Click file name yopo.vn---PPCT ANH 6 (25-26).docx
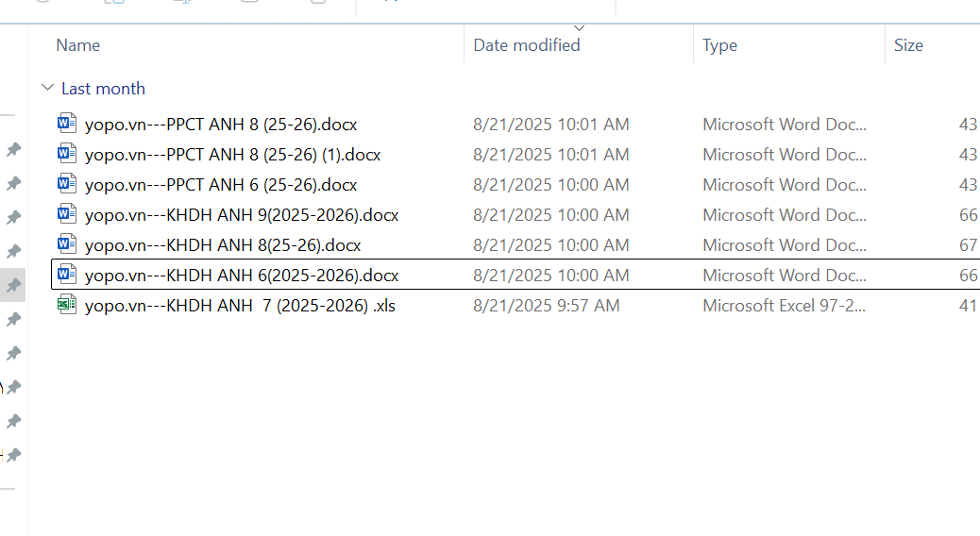Viewport: 980px width, 536px height. (x=221, y=185)
